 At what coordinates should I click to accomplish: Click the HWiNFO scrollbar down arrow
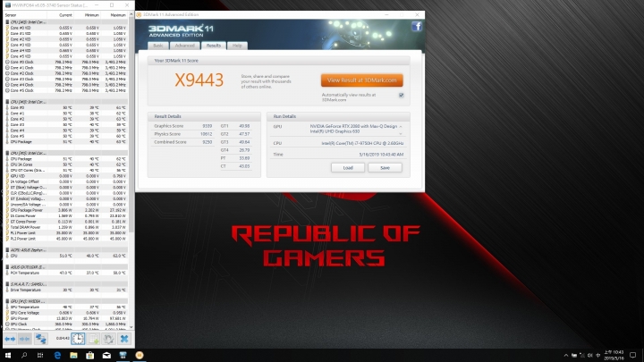(131, 327)
